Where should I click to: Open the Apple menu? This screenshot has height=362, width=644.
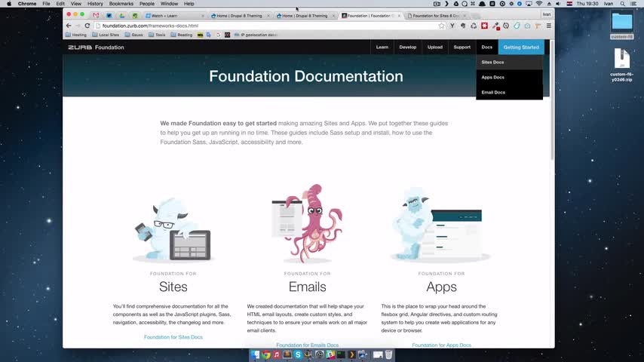pyautogui.click(x=9, y=4)
